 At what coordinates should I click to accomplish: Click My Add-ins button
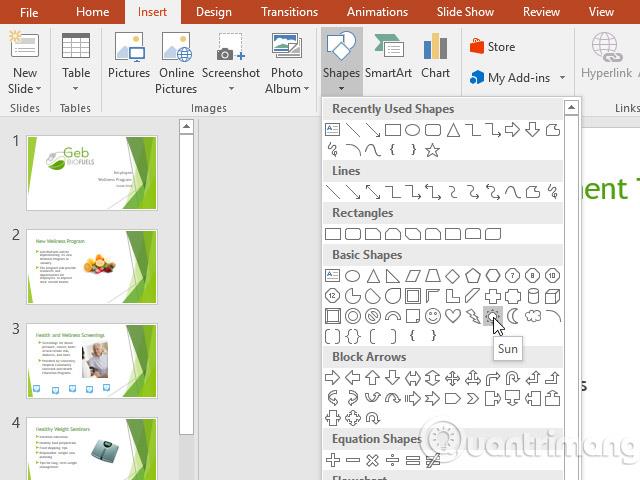(510, 78)
